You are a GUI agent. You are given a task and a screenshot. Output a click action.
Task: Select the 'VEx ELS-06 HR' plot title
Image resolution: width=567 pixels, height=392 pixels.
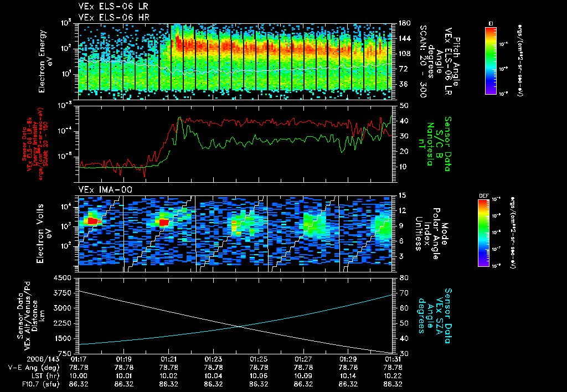coord(114,17)
